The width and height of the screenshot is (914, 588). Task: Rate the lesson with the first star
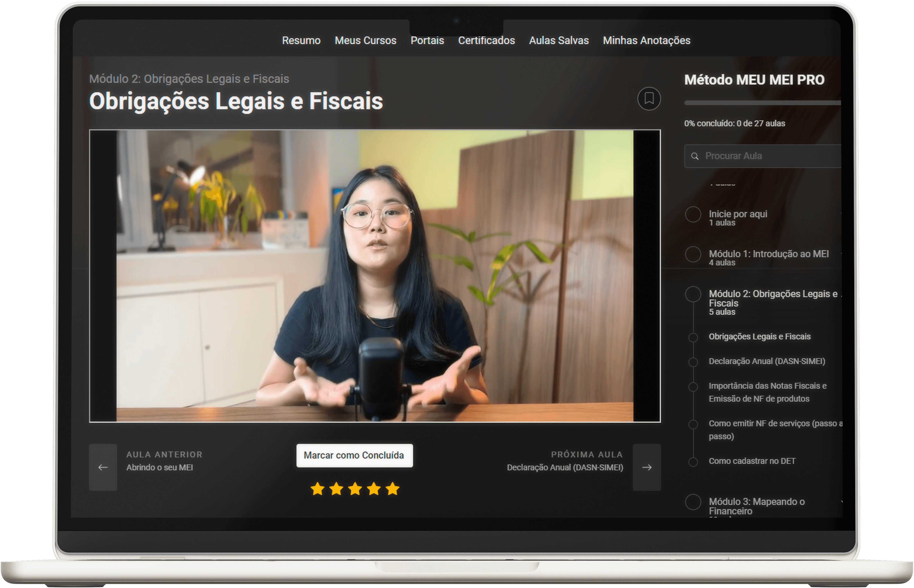[x=317, y=488]
